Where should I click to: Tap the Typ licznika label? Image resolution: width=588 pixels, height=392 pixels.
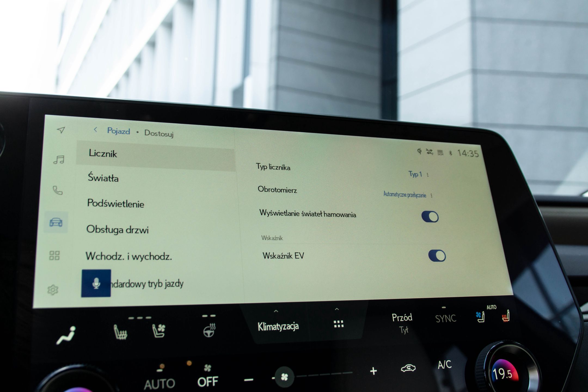tap(273, 167)
